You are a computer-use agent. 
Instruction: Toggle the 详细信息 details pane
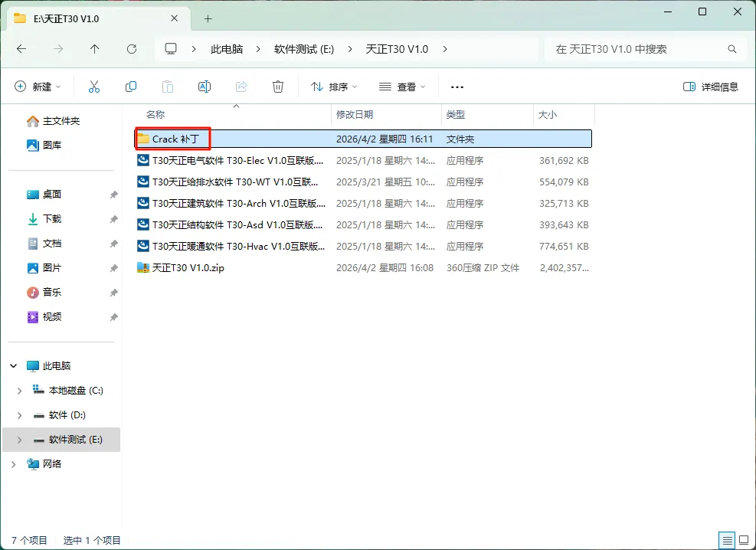point(711,87)
